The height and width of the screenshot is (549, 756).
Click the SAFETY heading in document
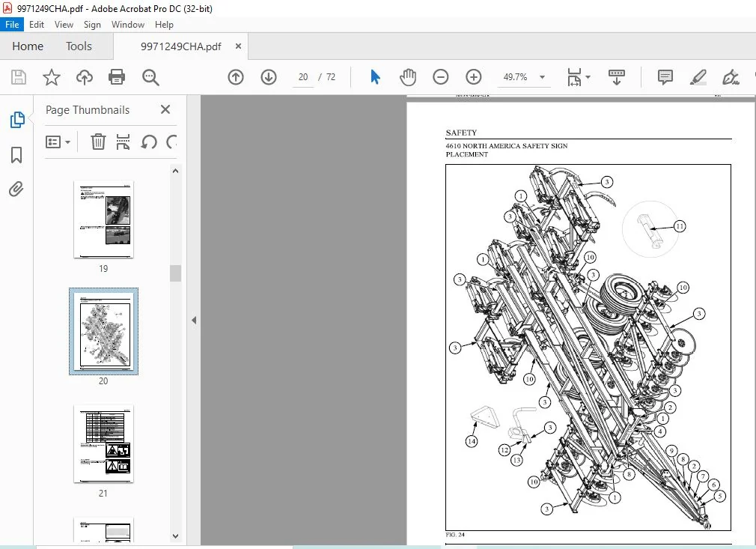[461, 133]
